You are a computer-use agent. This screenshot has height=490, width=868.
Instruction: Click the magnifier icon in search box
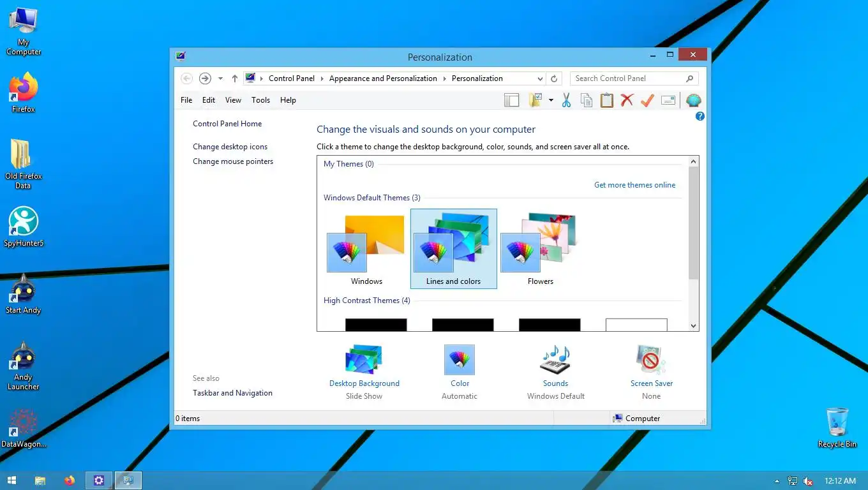tap(689, 78)
